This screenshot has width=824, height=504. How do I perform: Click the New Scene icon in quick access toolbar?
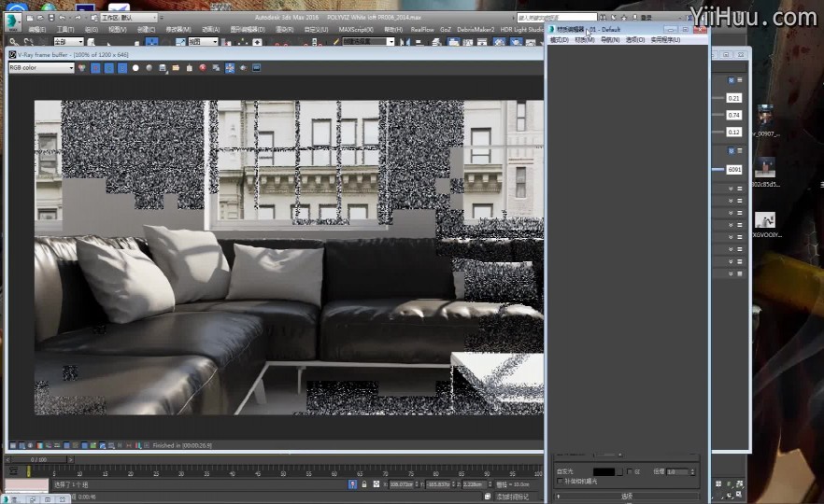point(30,18)
